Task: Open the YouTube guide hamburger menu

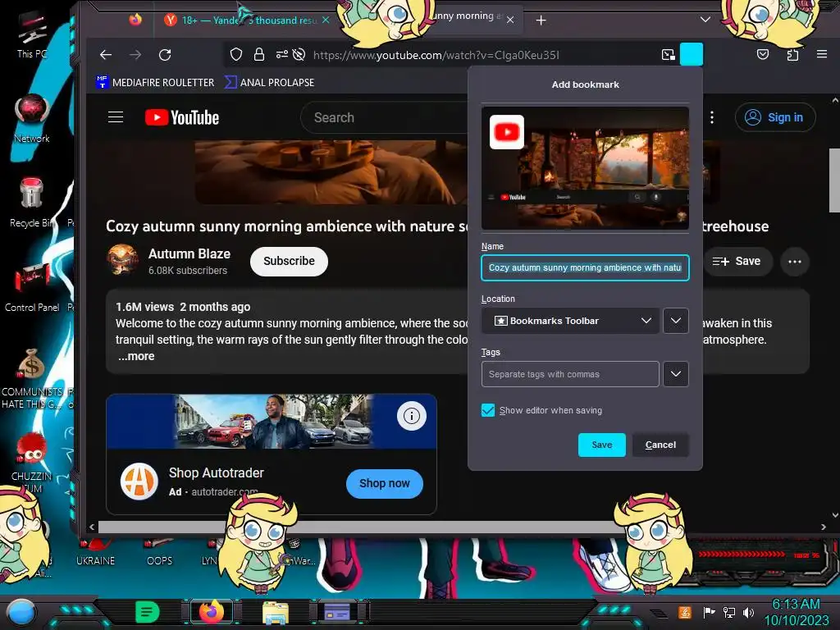Action: point(116,117)
